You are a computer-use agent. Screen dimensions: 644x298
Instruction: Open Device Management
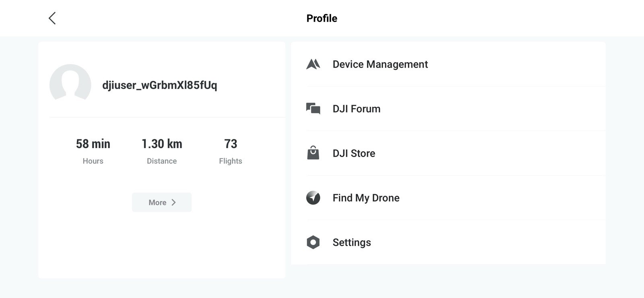click(448, 64)
